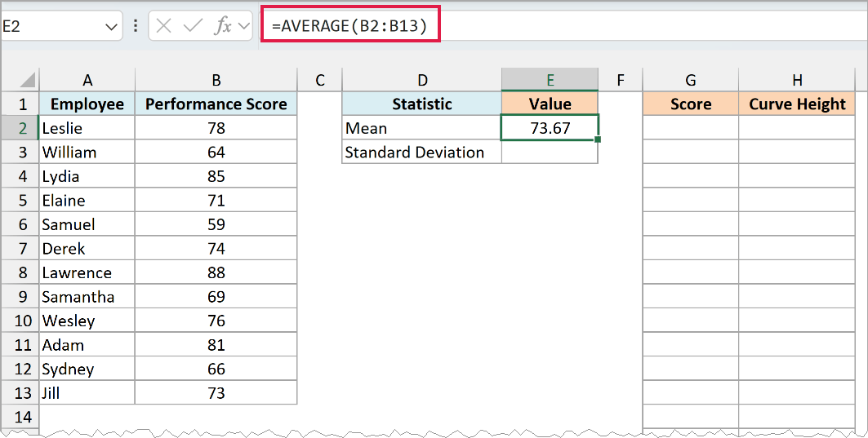The height and width of the screenshot is (438, 868).
Task: Click Samantha's score 69
Action: pyautogui.click(x=216, y=296)
